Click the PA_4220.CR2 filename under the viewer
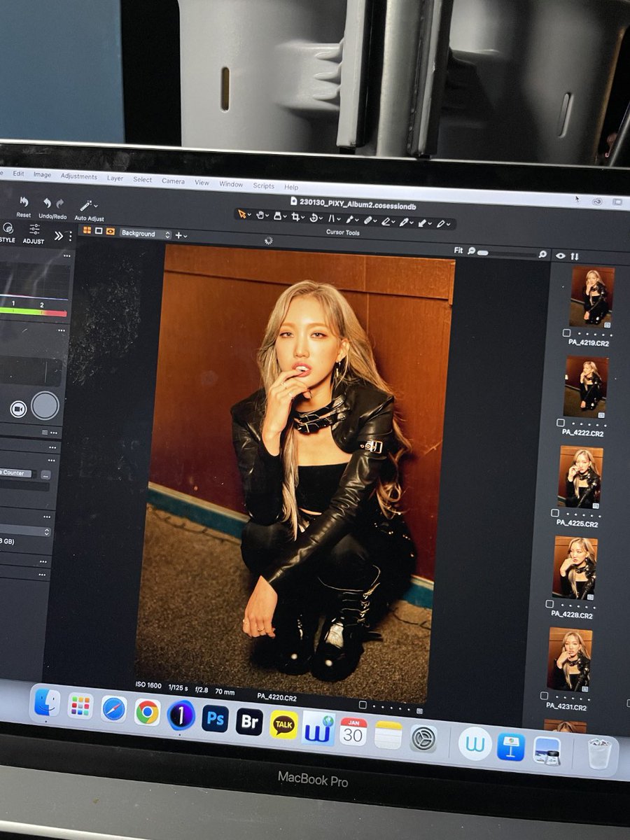This screenshot has height=840, width=630. (x=276, y=697)
